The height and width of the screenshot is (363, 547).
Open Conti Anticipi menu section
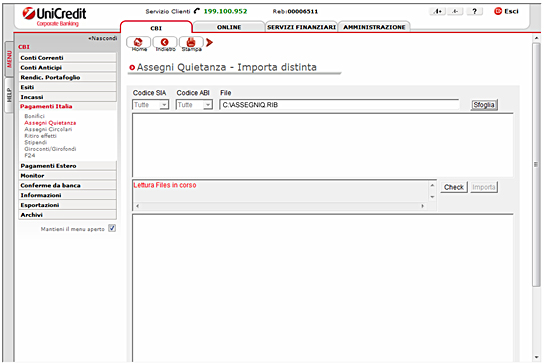point(67,67)
